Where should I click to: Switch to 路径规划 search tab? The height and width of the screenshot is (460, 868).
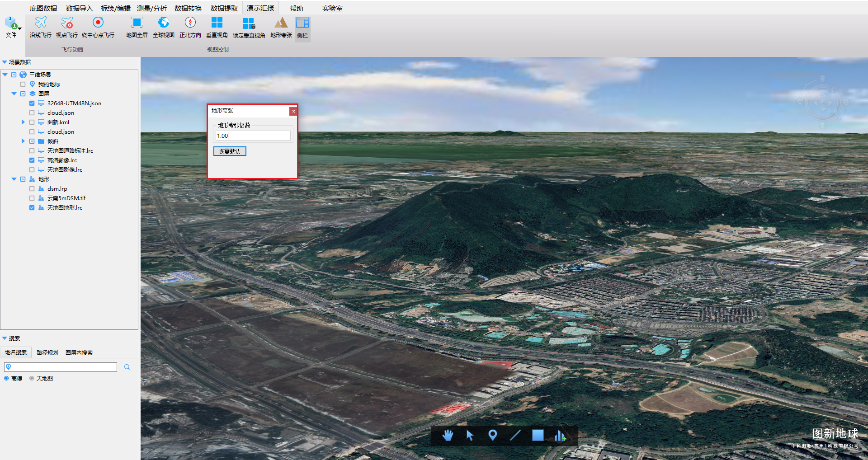[x=47, y=352]
